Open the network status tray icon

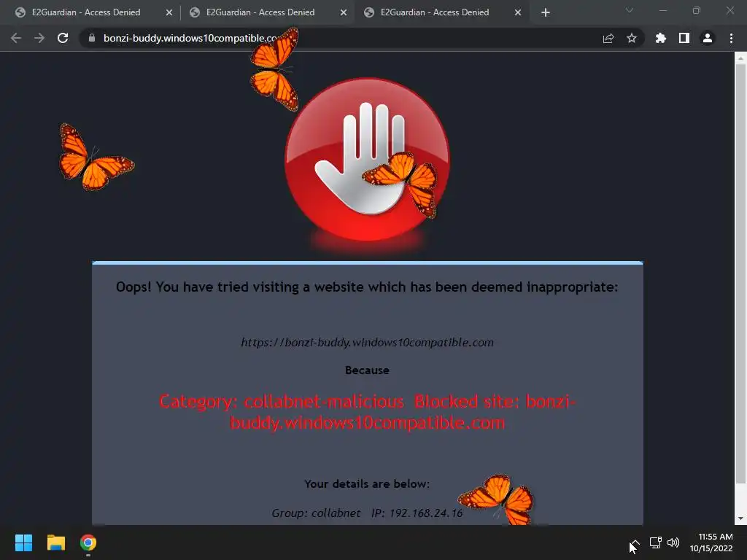click(x=656, y=542)
